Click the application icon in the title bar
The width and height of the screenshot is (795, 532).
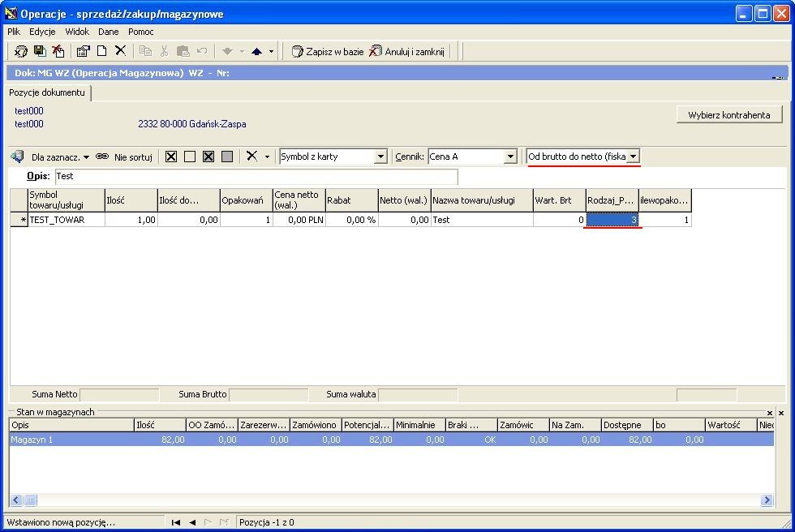pyautogui.click(x=11, y=13)
